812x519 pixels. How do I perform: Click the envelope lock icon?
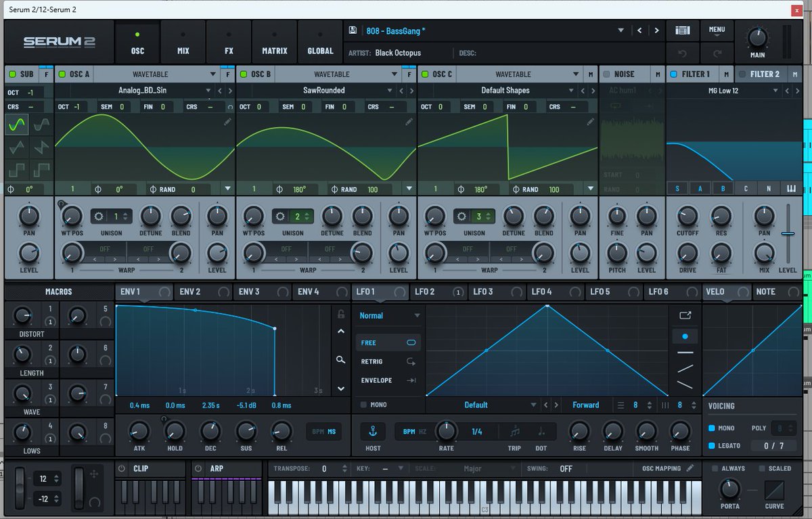(341, 314)
